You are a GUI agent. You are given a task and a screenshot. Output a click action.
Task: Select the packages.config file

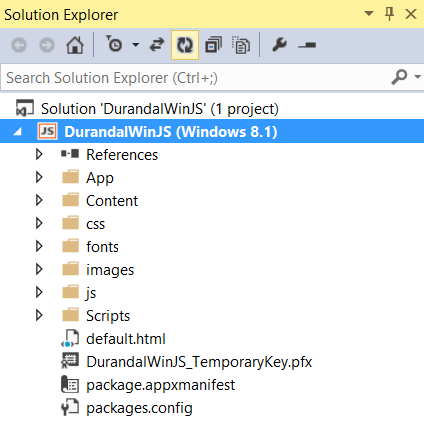click(x=139, y=408)
